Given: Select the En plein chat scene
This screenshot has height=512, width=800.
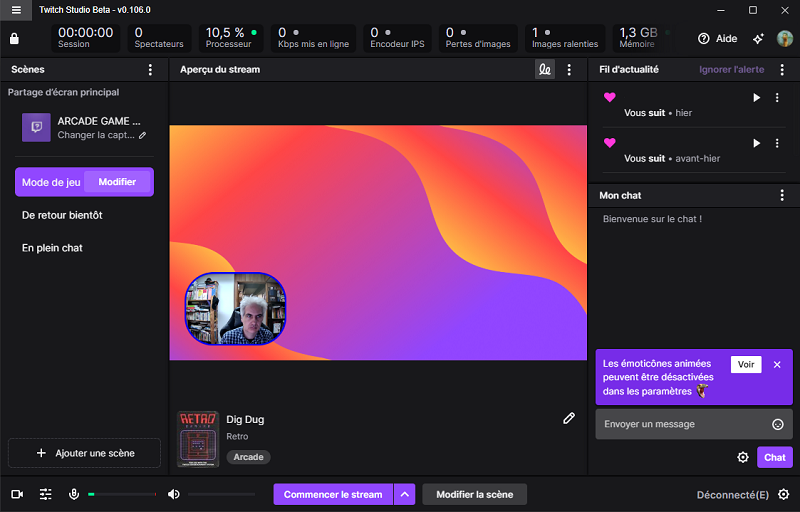Looking at the screenshot, I should 52,247.
